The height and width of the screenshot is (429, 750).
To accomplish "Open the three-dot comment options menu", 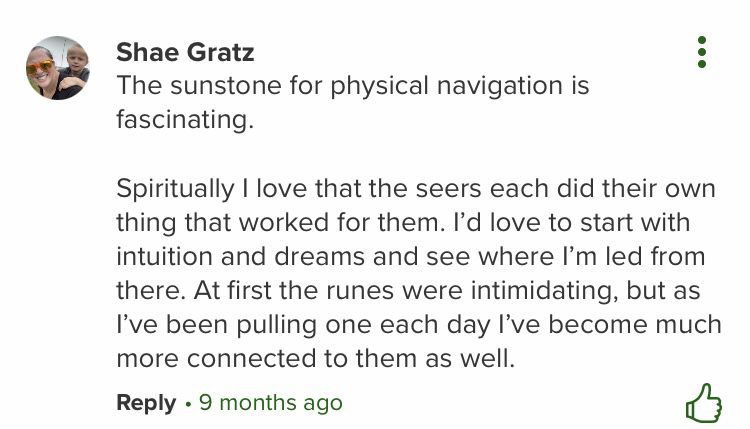I will pyautogui.click(x=702, y=52).
